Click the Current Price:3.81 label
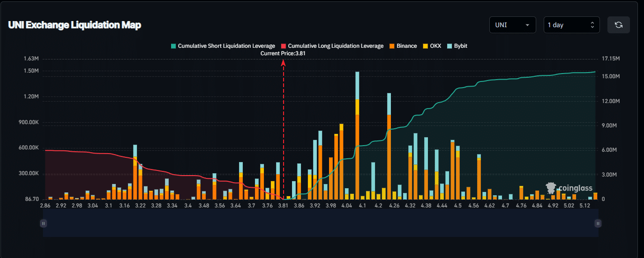Image resolution: width=644 pixels, height=258 pixels. [x=283, y=53]
